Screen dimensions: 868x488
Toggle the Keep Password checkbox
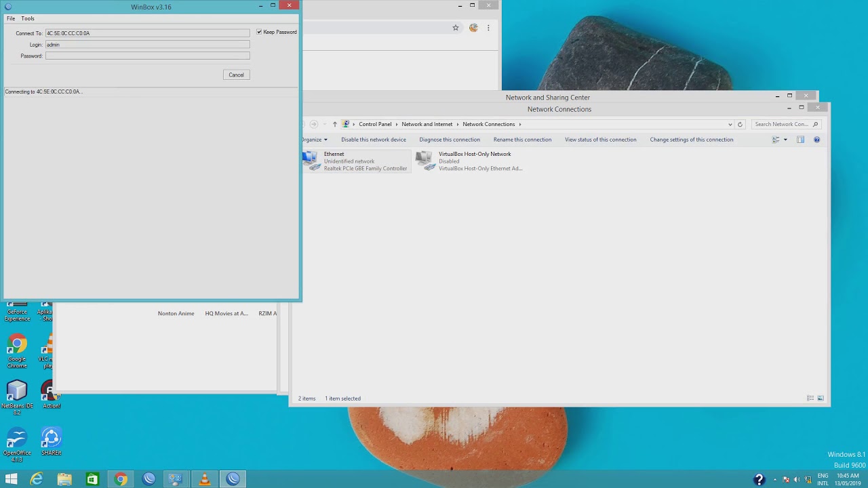tap(259, 32)
